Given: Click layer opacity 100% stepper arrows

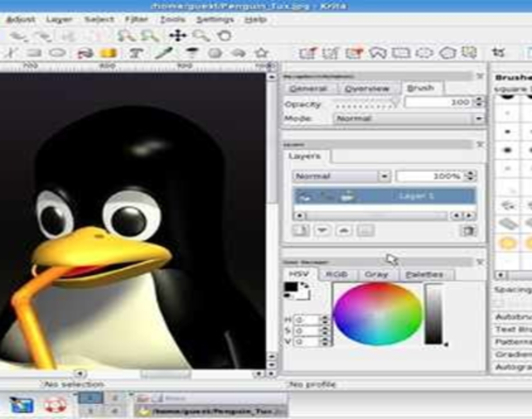Looking at the screenshot, I should (471, 175).
